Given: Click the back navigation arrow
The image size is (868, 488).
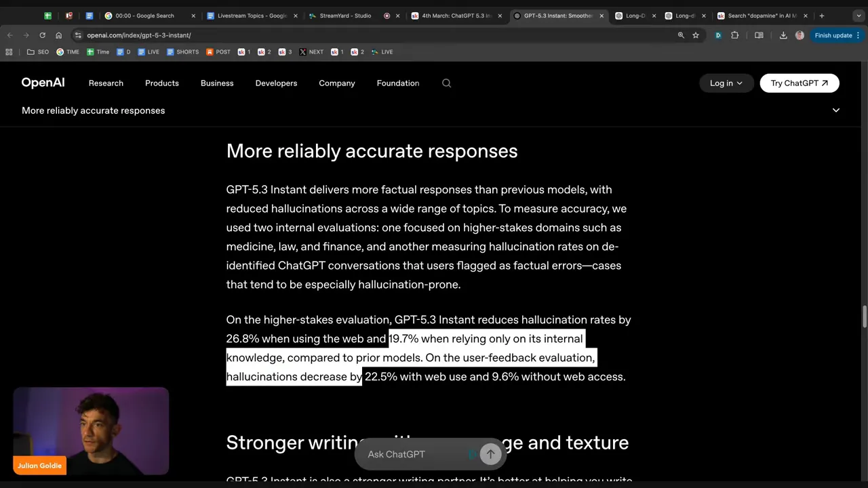Looking at the screenshot, I should coord(10,35).
